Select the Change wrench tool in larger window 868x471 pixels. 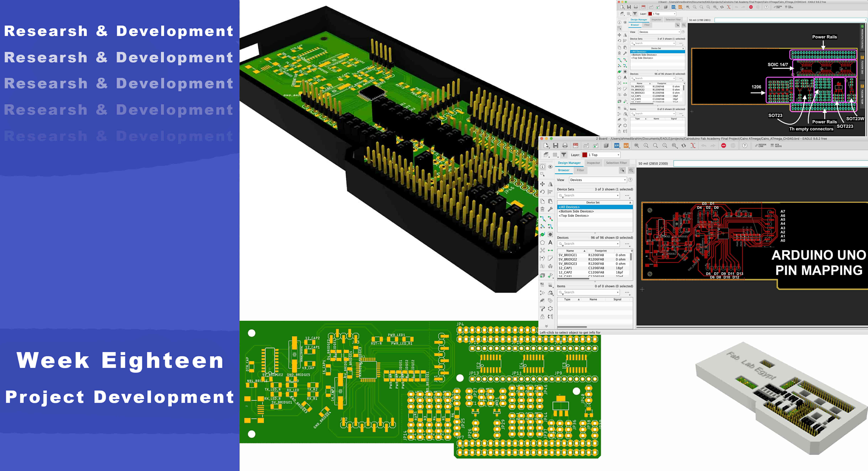click(550, 209)
